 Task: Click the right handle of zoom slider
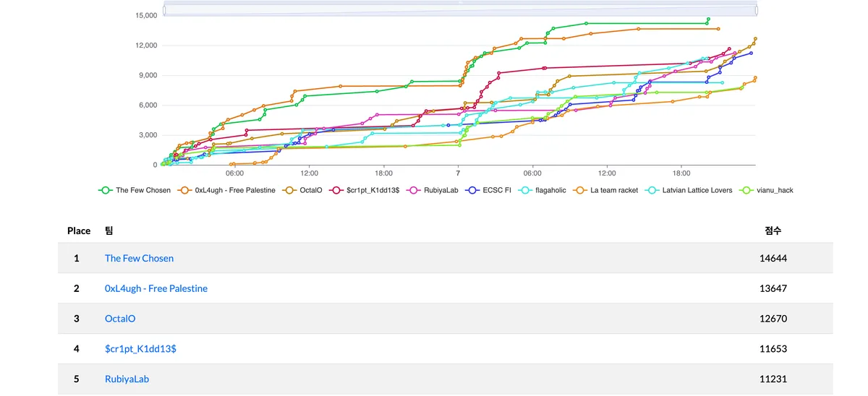[x=756, y=10]
